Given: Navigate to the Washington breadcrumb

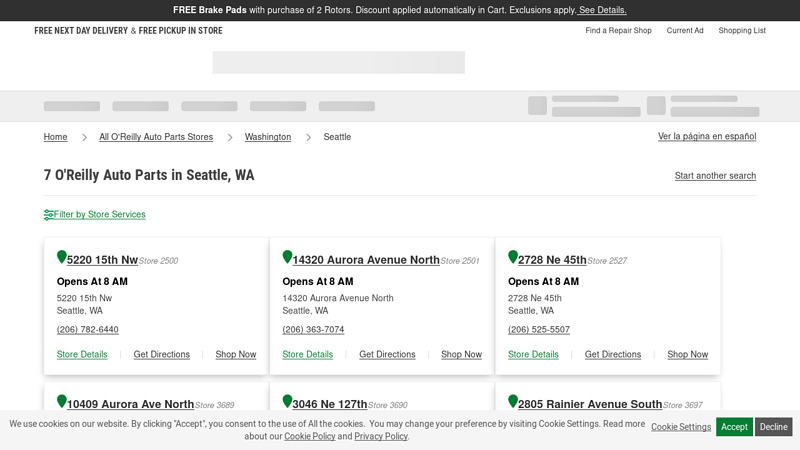Looking at the screenshot, I should (x=268, y=137).
